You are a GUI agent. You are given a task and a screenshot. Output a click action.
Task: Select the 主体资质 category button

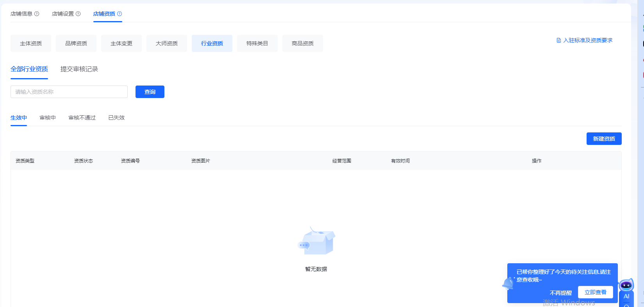(x=31, y=43)
